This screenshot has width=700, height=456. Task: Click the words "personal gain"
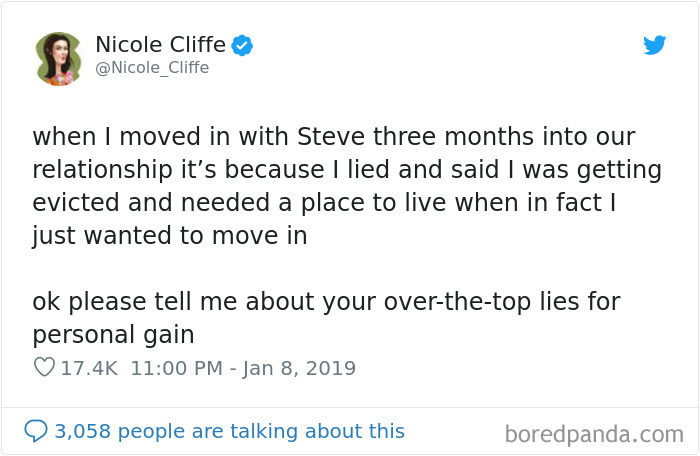coord(113,335)
